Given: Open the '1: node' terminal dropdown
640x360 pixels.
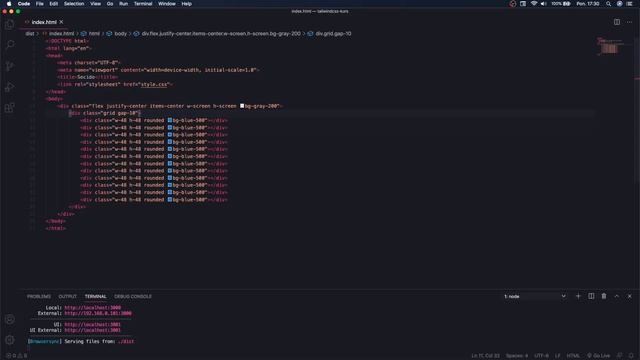Looking at the screenshot, I should click(535, 296).
